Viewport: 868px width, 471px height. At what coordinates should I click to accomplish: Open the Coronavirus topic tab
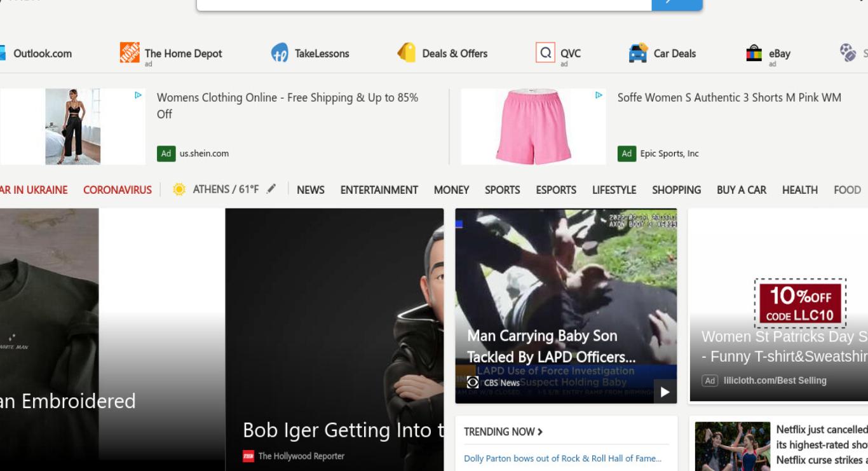tap(118, 189)
